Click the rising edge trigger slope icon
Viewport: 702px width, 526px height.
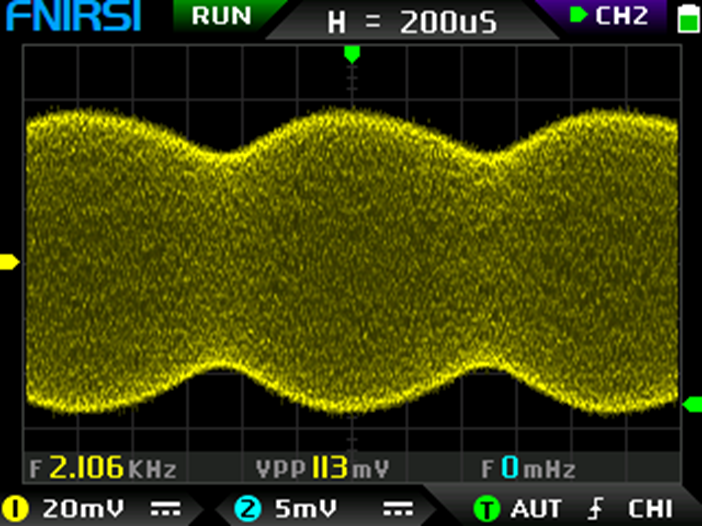coord(597,509)
